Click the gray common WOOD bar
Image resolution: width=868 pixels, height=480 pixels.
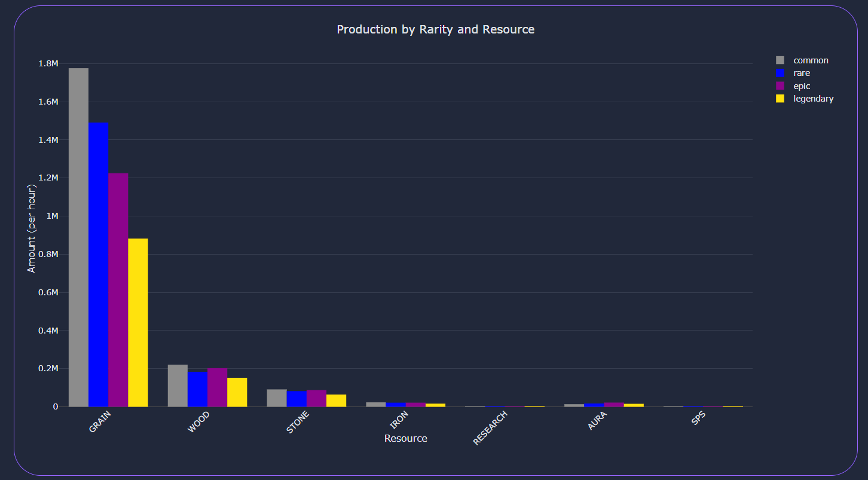coord(178,386)
